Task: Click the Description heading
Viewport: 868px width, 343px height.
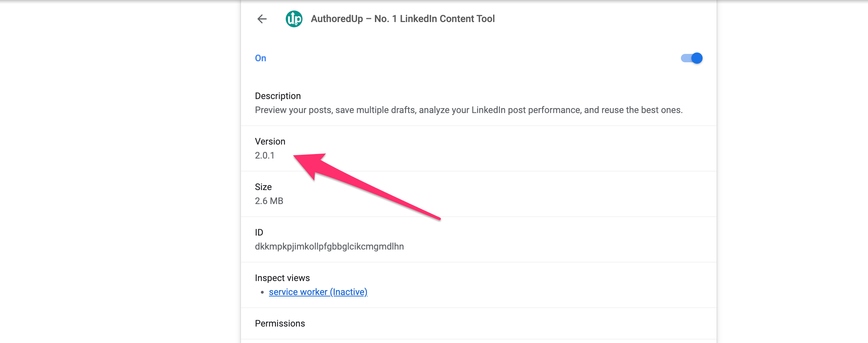Action: [x=278, y=96]
